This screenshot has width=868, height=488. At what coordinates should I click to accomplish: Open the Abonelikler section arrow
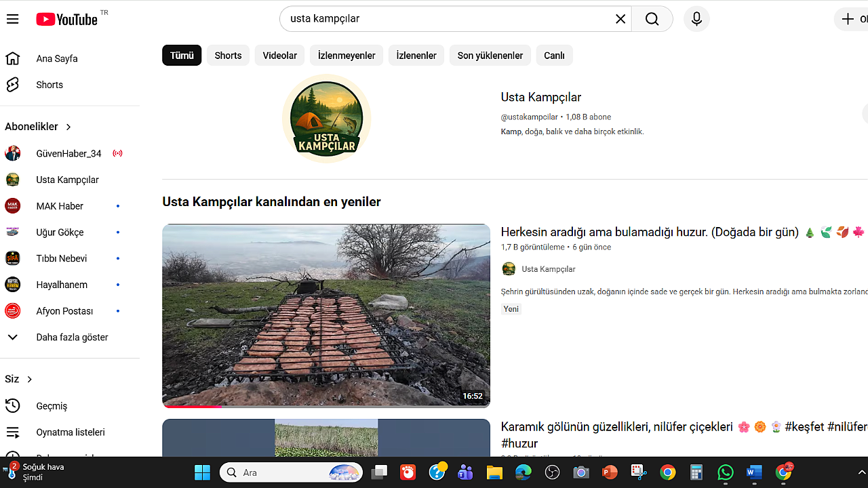click(68, 127)
